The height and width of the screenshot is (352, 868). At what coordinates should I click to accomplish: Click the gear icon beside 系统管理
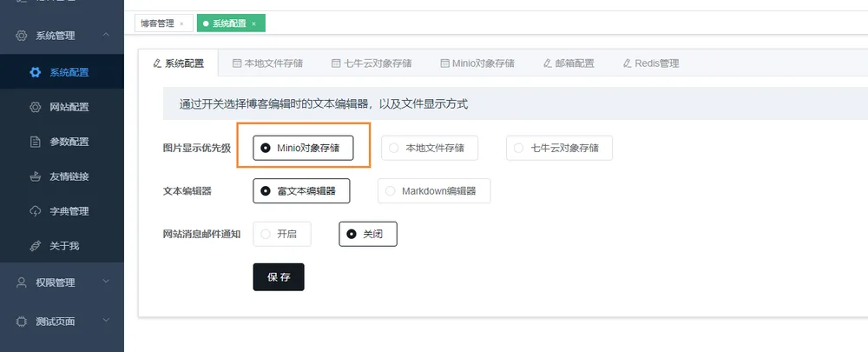point(22,36)
